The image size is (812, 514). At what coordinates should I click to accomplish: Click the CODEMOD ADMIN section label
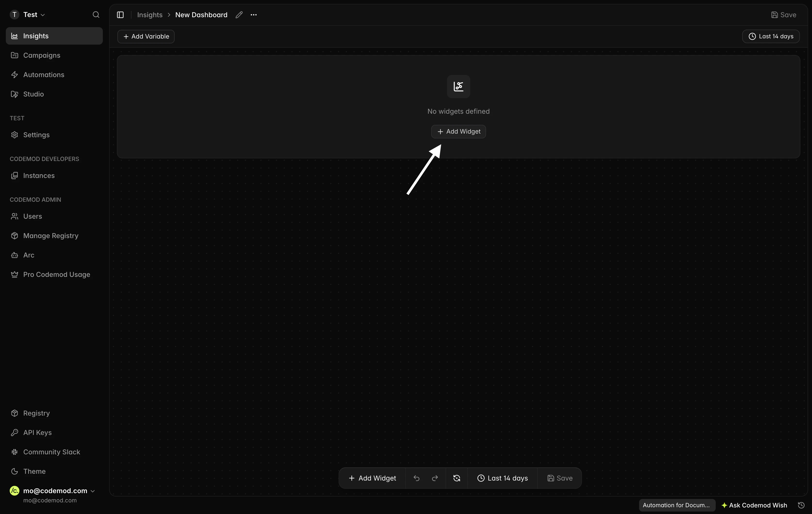(x=35, y=200)
